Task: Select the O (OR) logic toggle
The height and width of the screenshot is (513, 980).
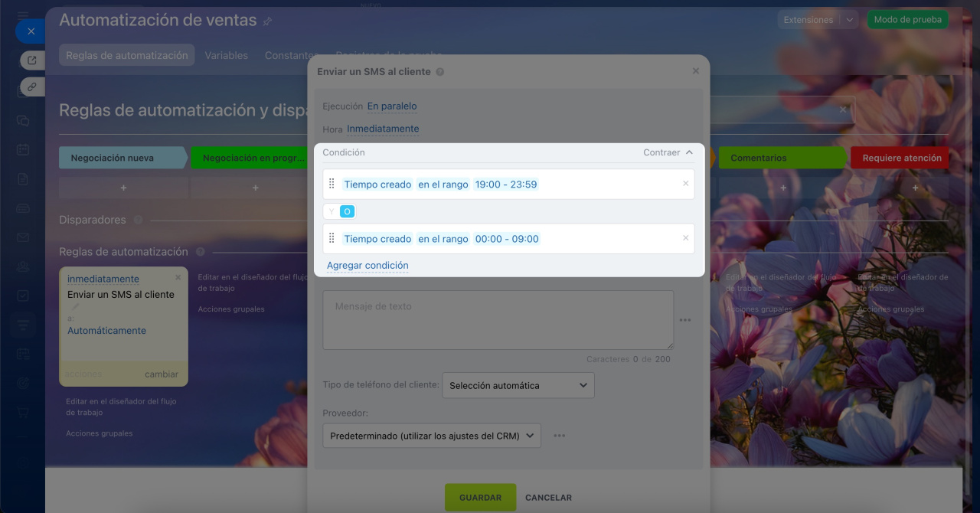Action: 347,211
